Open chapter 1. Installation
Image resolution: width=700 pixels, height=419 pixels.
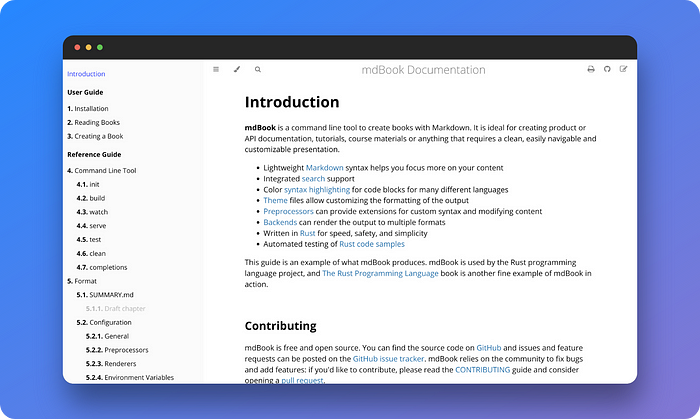tap(88, 108)
